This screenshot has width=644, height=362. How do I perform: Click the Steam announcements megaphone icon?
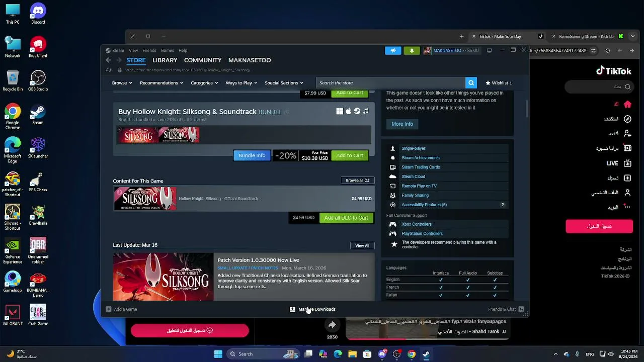point(393,50)
